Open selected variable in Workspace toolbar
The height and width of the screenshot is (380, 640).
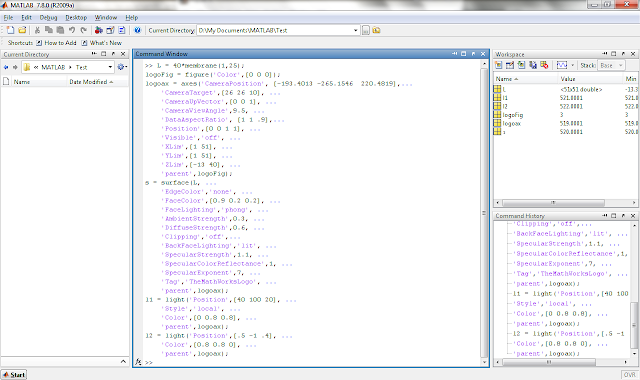click(x=510, y=65)
